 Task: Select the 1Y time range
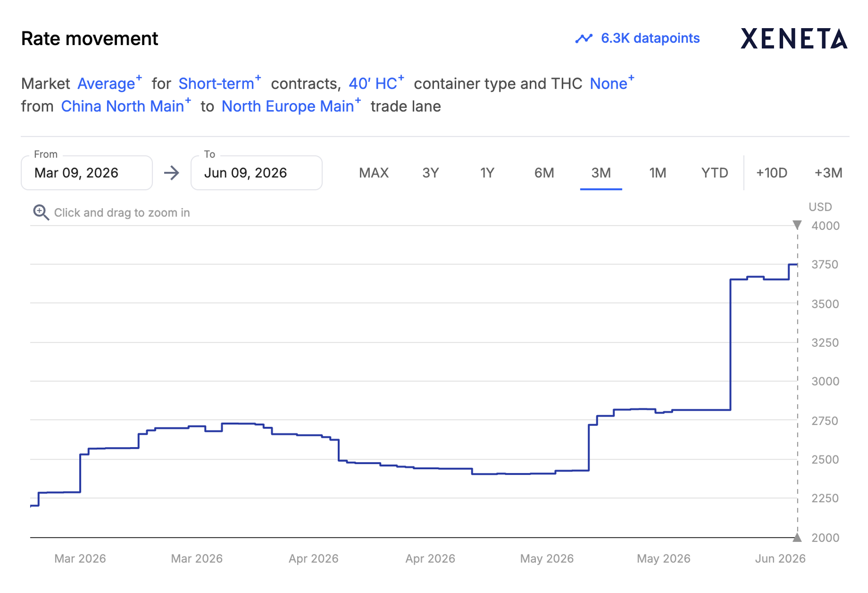click(x=487, y=173)
